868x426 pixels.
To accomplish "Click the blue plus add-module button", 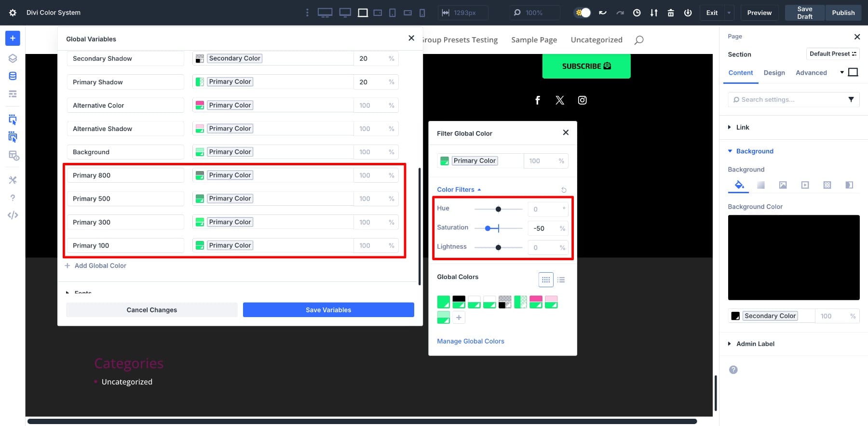I will (13, 38).
